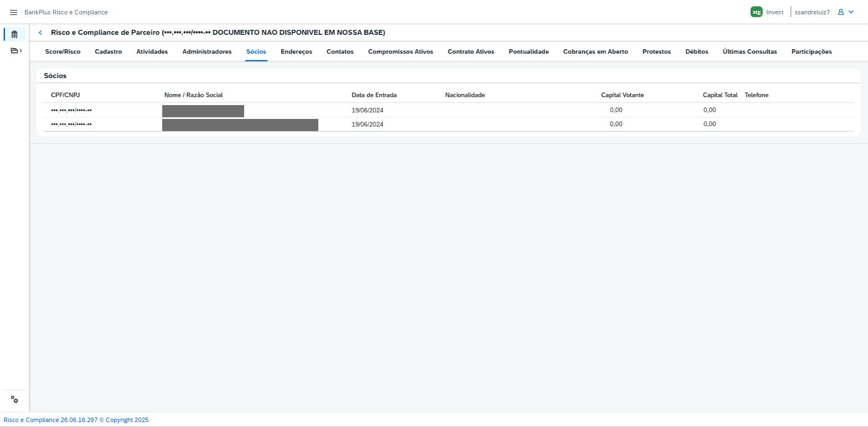This screenshot has height=427, width=868.
Task: Click the ssandreluiz7 username
Action: [812, 12]
